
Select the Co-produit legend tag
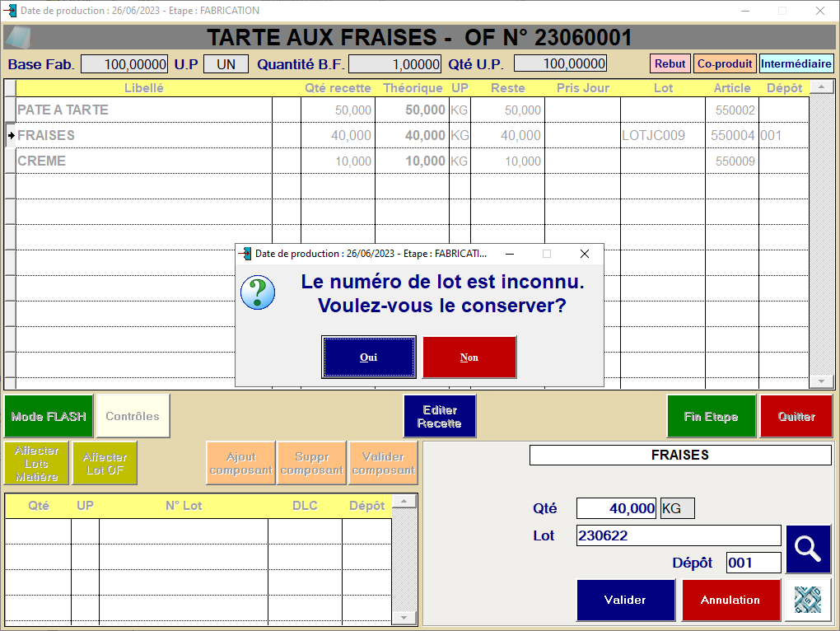724,63
